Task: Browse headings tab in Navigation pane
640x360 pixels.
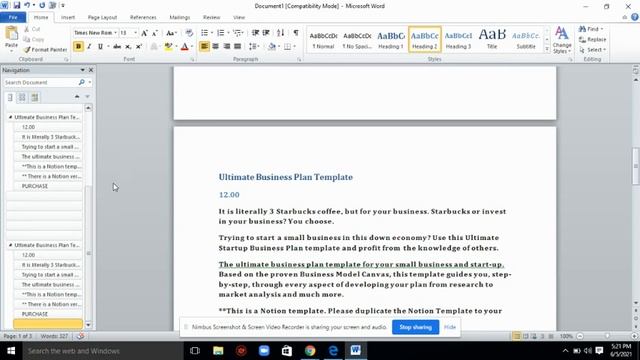Action: click(x=10, y=97)
